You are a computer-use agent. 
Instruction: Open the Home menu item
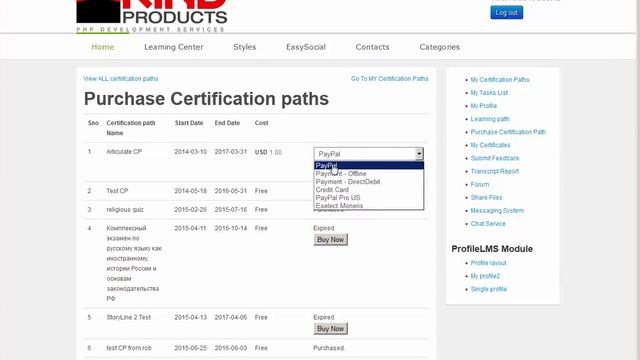(x=103, y=47)
